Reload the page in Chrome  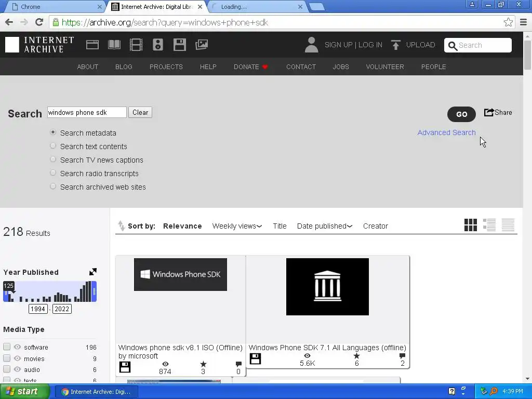point(39,22)
